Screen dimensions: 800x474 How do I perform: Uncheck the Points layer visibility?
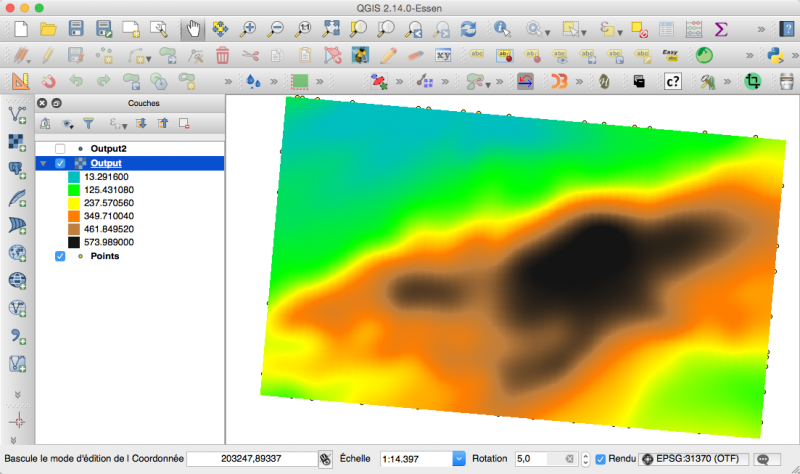tap(60, 256)
